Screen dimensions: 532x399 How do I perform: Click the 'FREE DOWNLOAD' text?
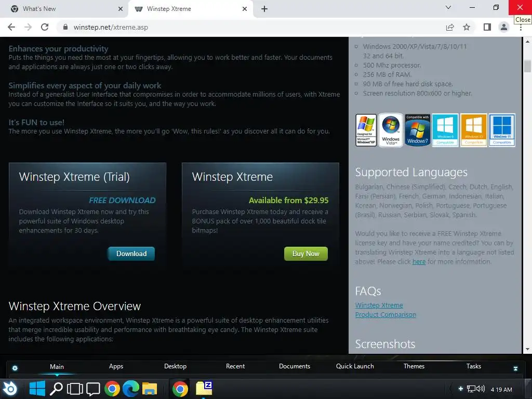click(x=122, y=200)
